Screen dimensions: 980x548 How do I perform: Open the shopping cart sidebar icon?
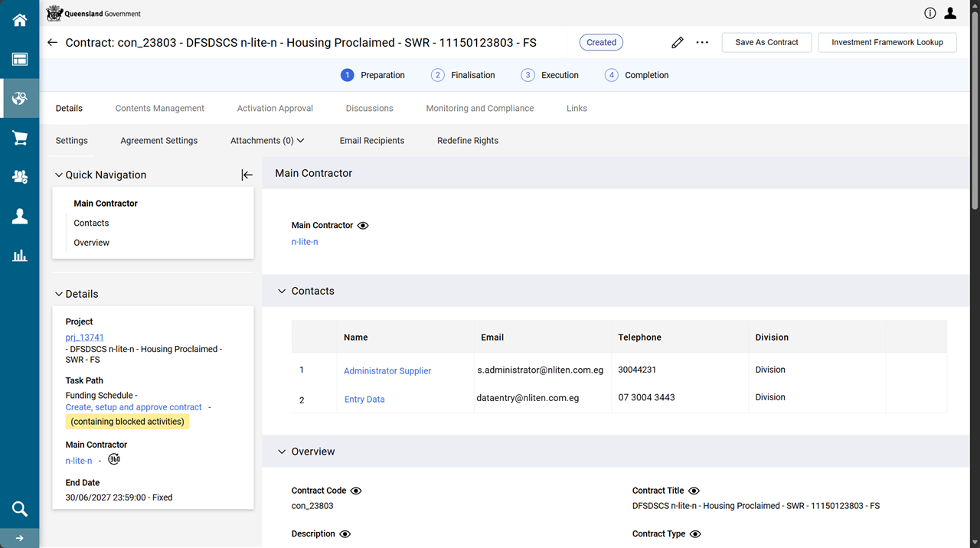click(19, 138)
